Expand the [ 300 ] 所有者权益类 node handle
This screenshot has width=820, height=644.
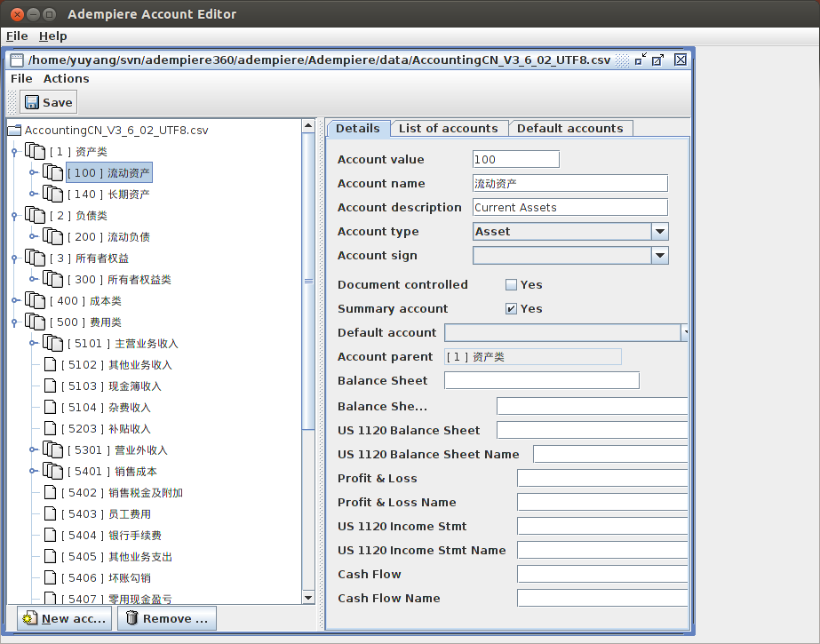pyautogui.click(x=32, y=279)
